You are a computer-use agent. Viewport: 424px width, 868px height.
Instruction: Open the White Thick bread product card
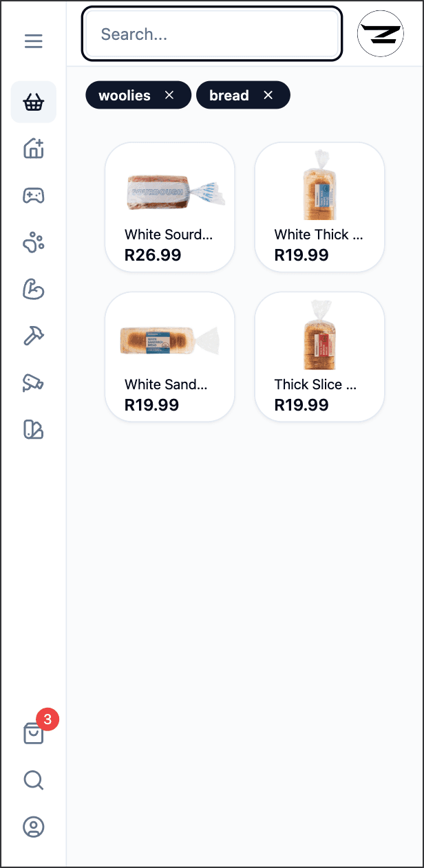319,206
